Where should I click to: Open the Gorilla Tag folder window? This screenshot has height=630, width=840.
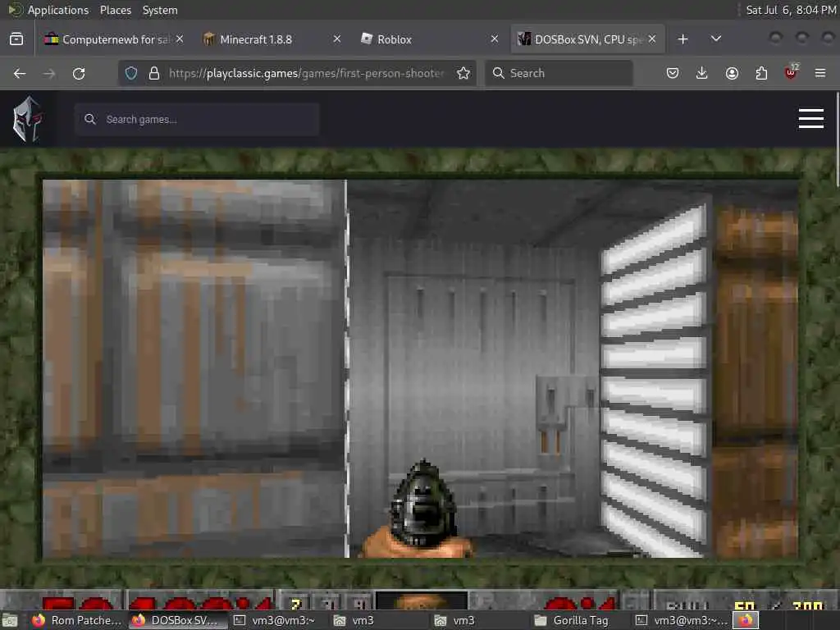click(572, 620)
